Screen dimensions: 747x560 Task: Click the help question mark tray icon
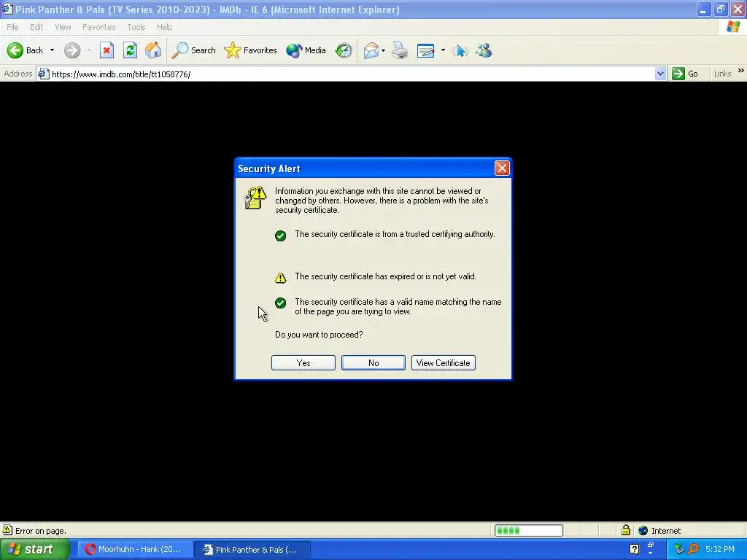(634, 549)
